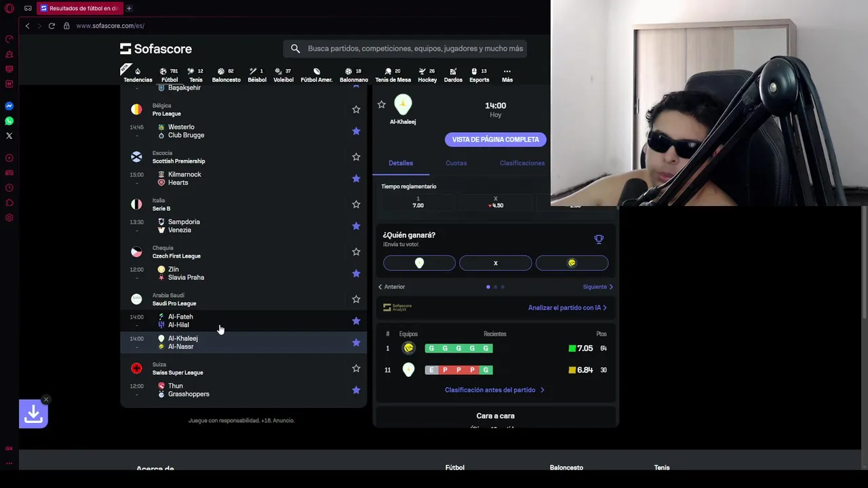868x488 pixels.
Task: Select Tendencias in the sports bar
Action: pyautogui.click(x=138, y=75)
